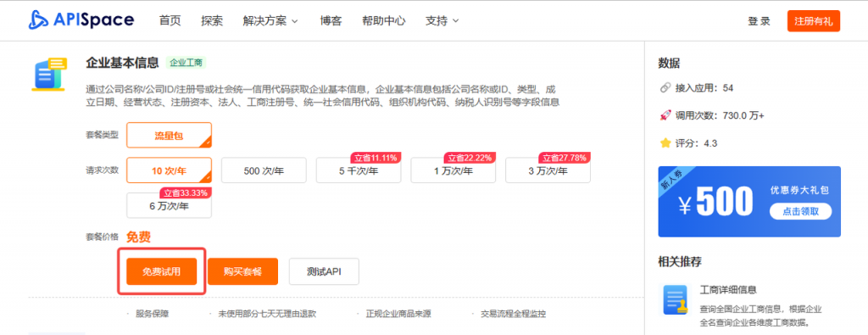Open the 工商详细信息 recommendation icon
This screenshot has height=335, width=868.
click(x=676, y=300)
